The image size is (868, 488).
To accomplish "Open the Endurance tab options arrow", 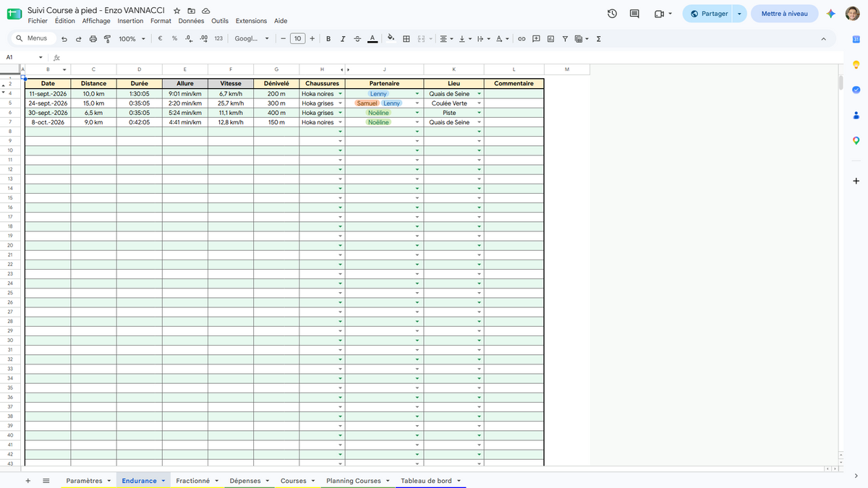I will [x=163, y=481].
